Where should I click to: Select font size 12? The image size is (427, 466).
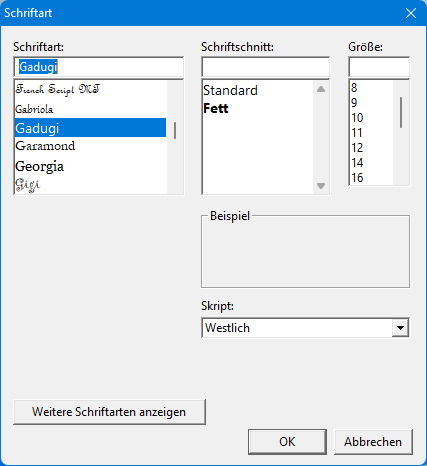point(371,148)
